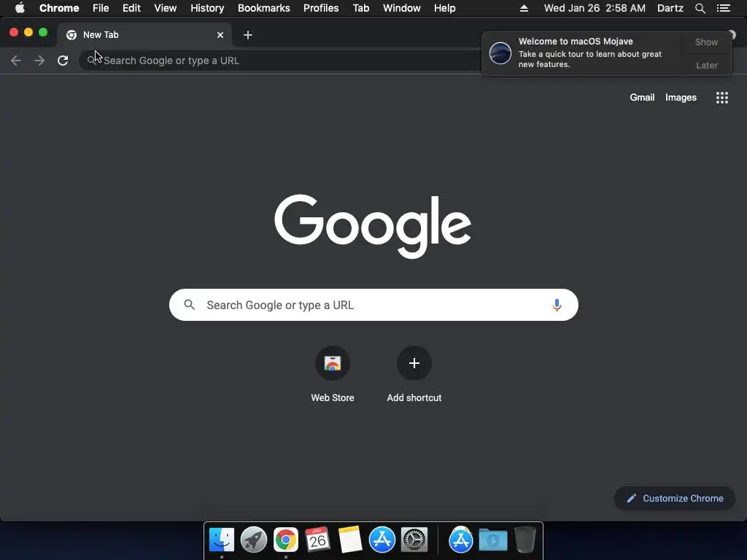The width and height of the screenshot is (747, 560).
Task: Open Images link
Action: coord(681,97)
